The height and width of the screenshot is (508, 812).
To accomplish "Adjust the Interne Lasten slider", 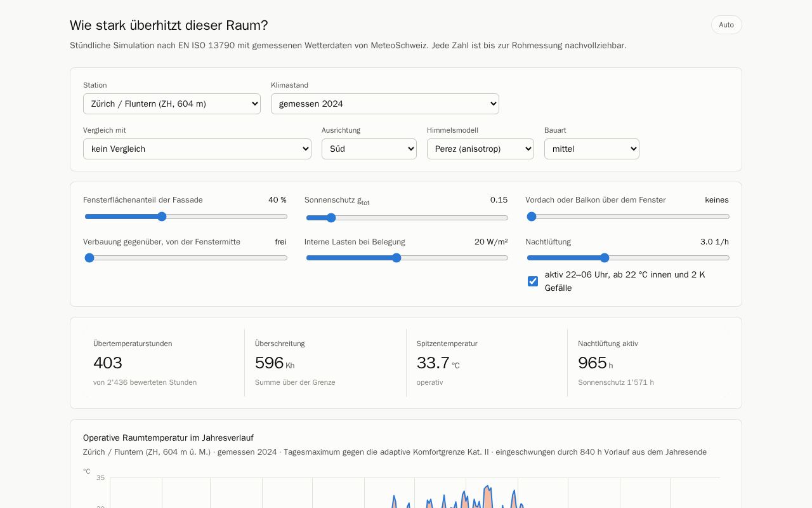I will point(407,258).
